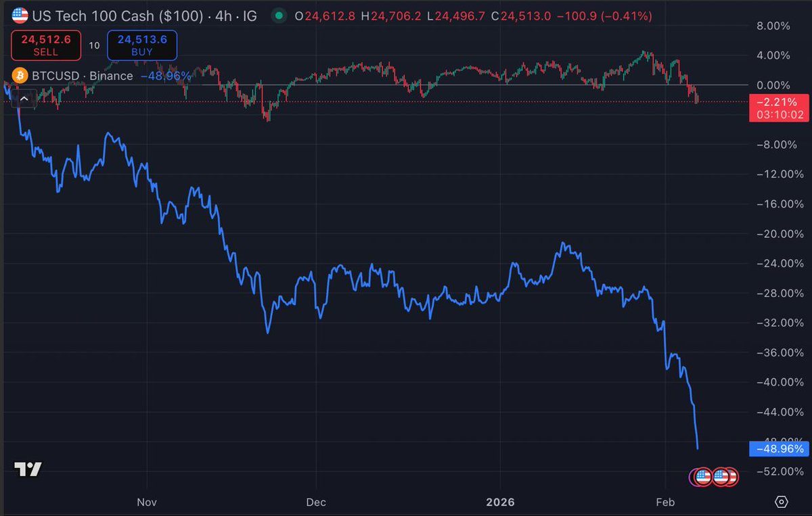Click the TradingView logo
Viewport: 812px width, 516px height.
28,469
